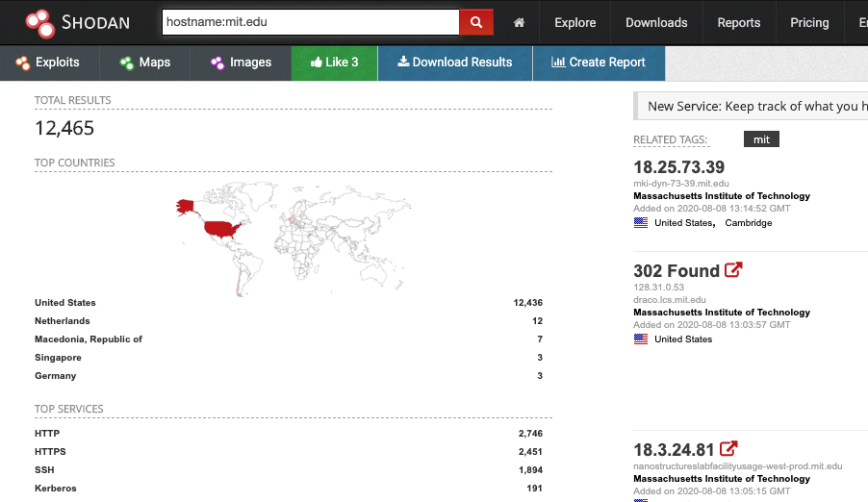Click the red search magnifier button

tap(476, 22)
